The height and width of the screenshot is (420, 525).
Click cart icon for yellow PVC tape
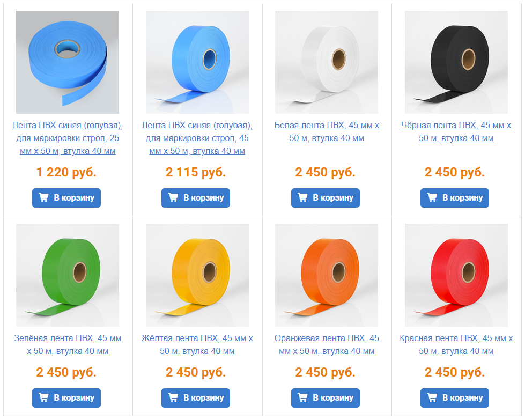[x=173, y=397]
